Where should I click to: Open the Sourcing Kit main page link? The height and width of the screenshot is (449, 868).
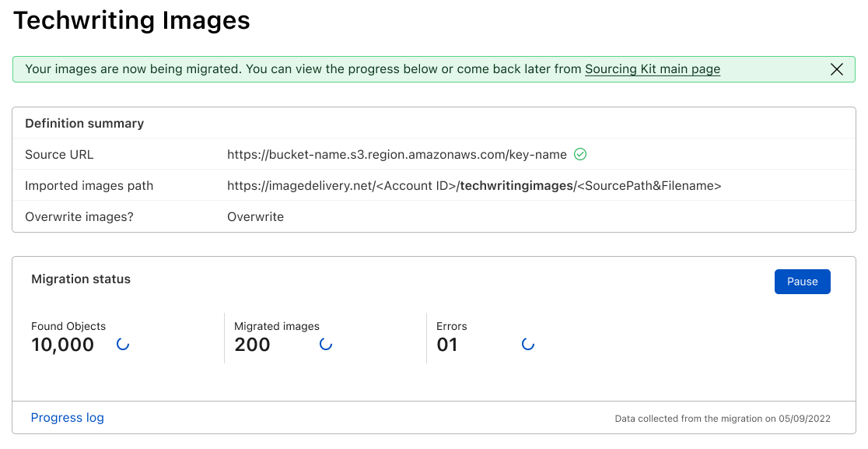click(652, 69)
